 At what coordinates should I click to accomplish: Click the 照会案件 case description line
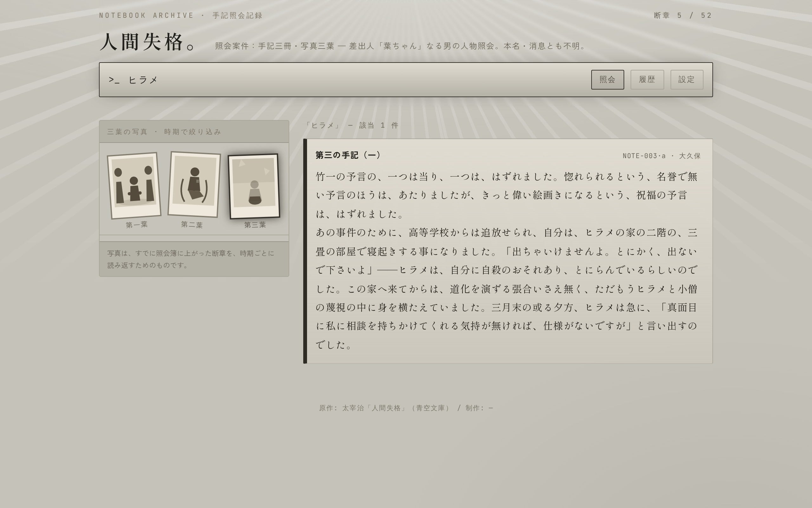coord(400,46)
